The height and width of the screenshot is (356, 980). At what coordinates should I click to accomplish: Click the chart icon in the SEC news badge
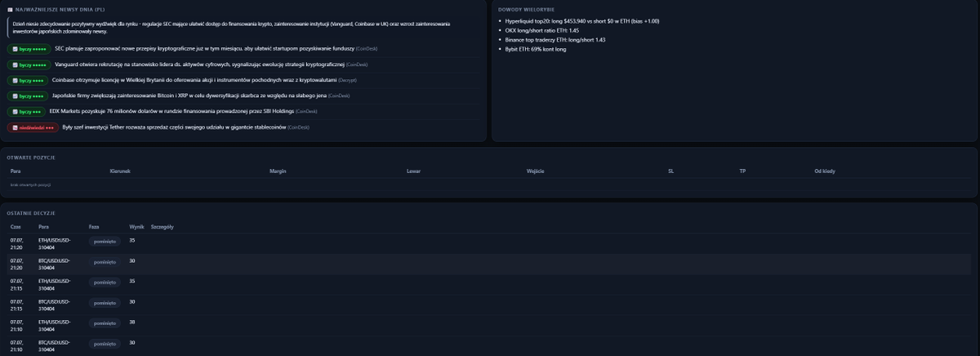point(15,49)
